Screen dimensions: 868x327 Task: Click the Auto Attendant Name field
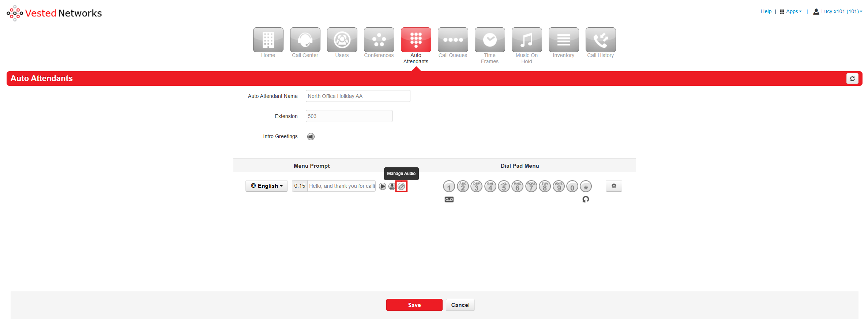coord(358,96)
